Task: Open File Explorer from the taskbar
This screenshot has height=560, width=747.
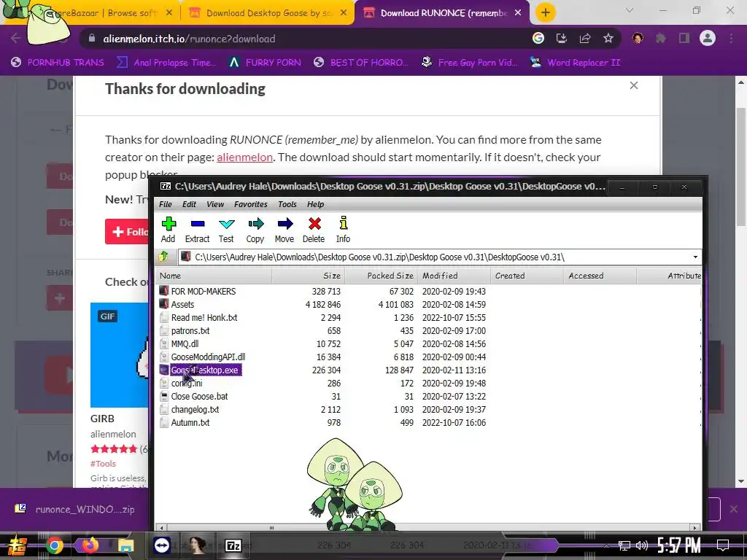Action: [x=126, y=545]
